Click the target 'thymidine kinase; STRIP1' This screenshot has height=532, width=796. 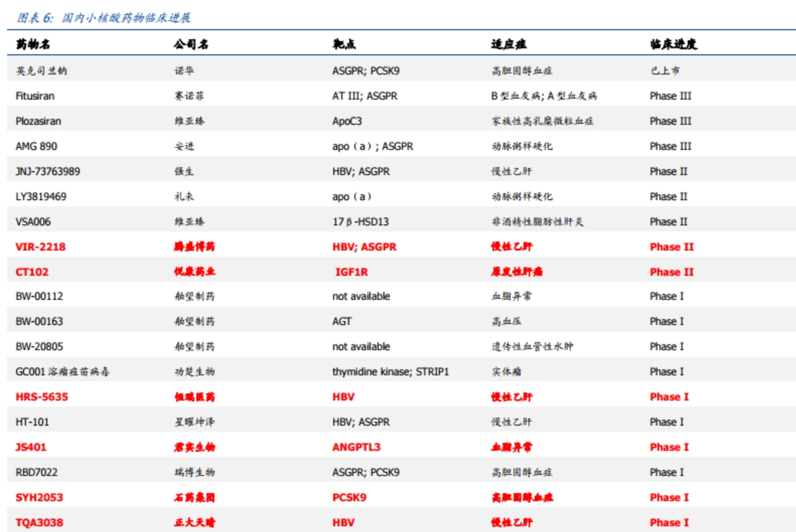[391, 372]
